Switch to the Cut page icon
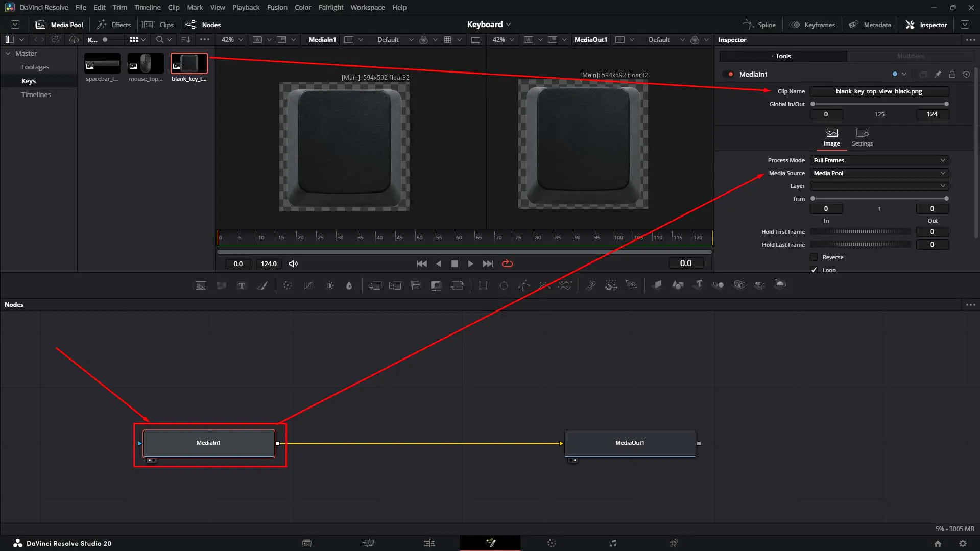 (368, 543)
